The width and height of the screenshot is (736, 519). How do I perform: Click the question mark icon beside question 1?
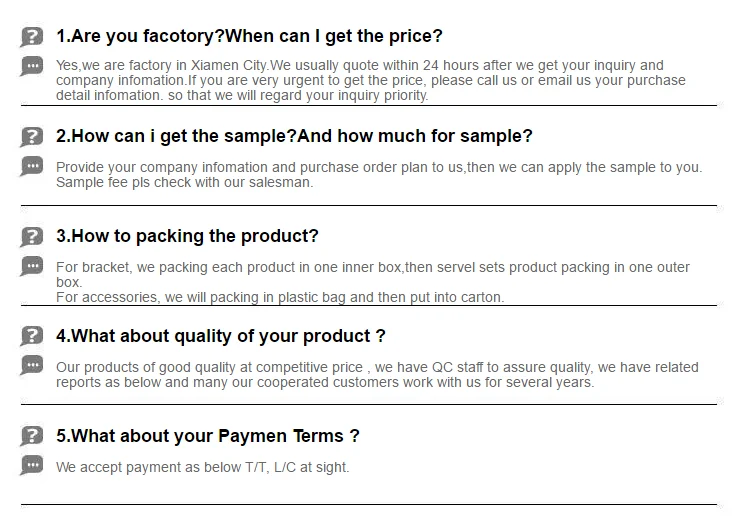(x=32, y=37)
